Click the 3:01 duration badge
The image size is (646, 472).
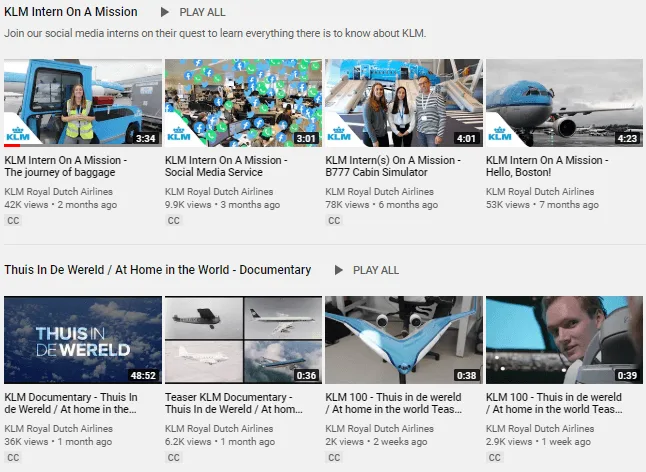[x=306, y=138]
